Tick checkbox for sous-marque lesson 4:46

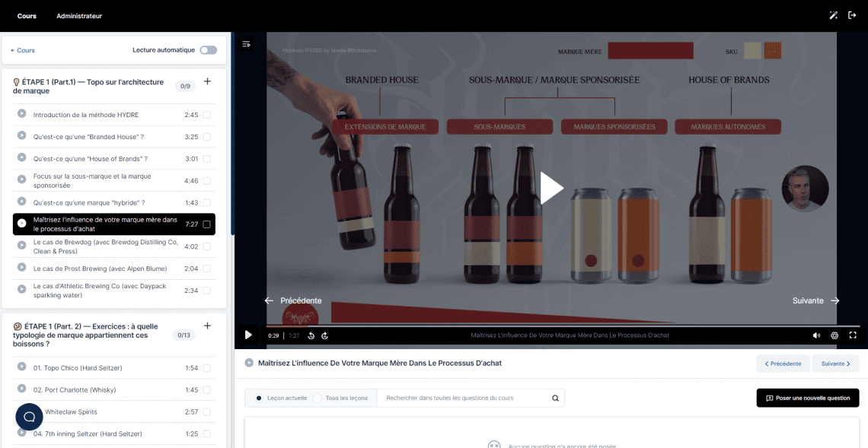click(x=206, y=181)
